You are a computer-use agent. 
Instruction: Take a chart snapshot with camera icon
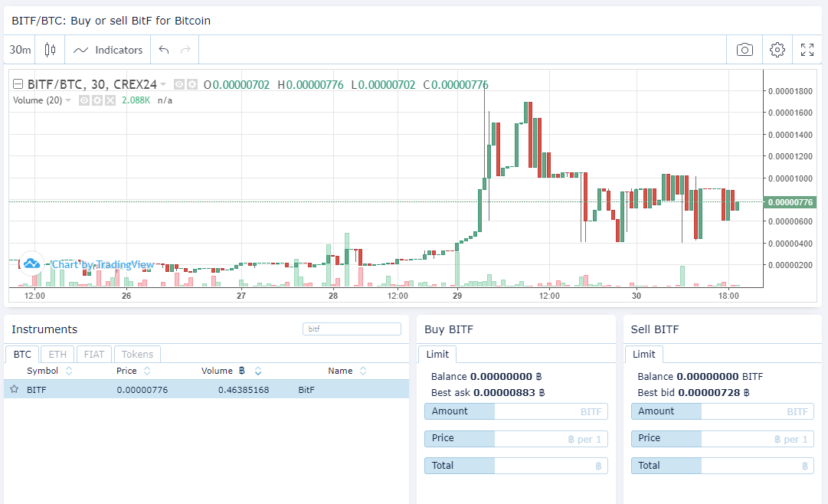click(745, 50)
